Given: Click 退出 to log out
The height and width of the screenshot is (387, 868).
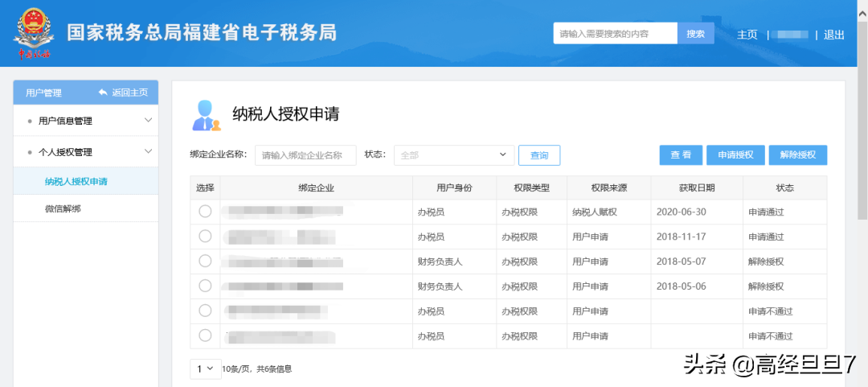Looking at the screenshot, I should click(833, 35).
